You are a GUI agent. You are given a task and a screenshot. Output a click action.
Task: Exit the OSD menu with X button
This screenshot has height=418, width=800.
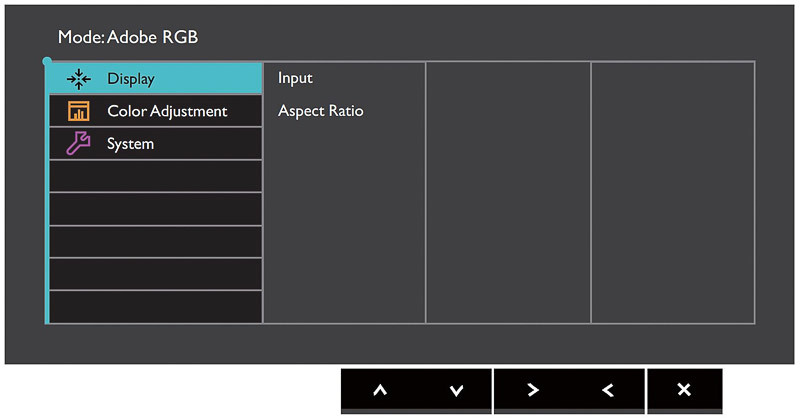coord(684,390)
